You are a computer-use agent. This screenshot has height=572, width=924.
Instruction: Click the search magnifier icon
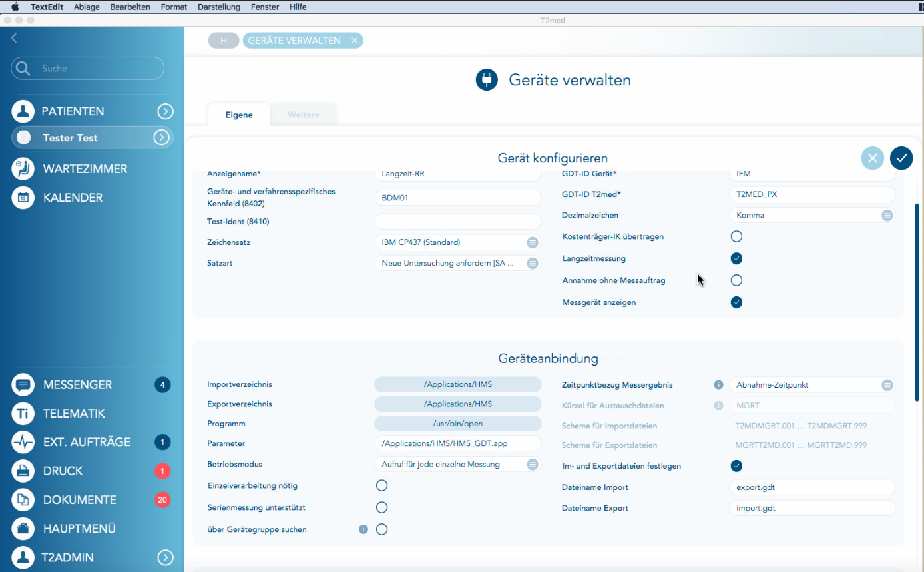[23, 68]
